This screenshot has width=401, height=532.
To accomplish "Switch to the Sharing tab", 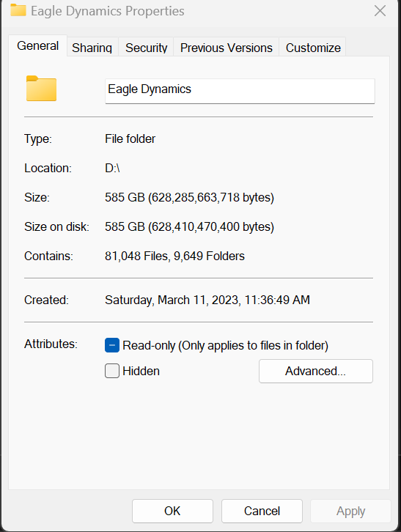I will tap(92, 48).
